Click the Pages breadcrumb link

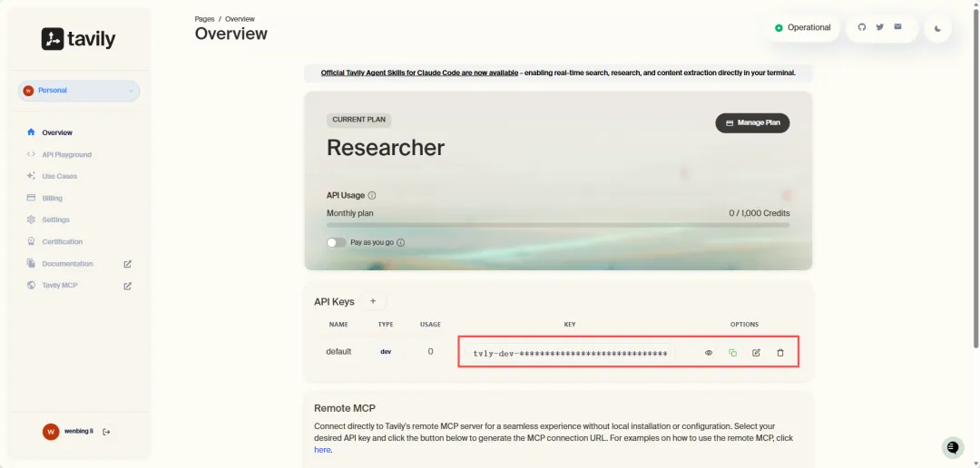(x=204, y=19)
